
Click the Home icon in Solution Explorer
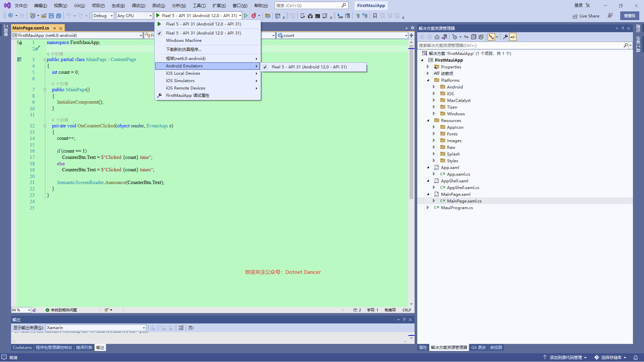[437, 37]
